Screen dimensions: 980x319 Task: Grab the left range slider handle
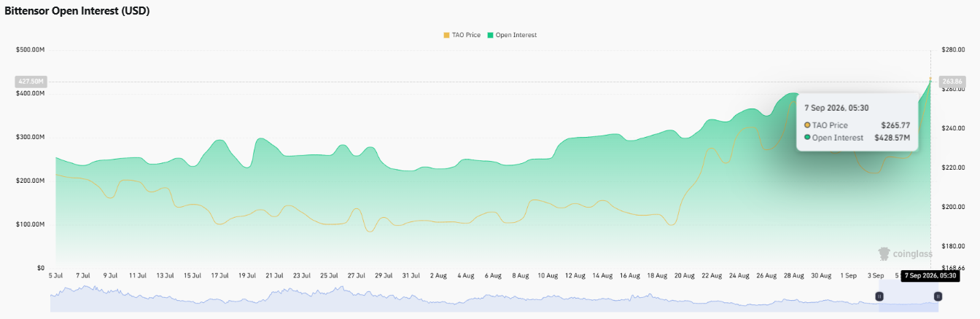[x=879, y=296]
